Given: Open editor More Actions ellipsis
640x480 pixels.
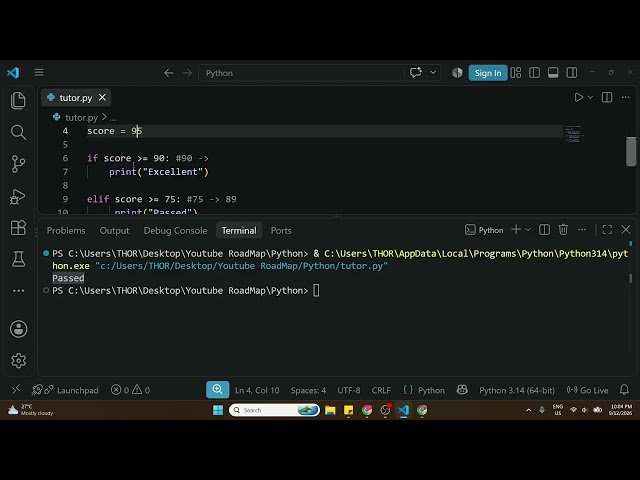Looking at the screenshot, I should pos(625,97).
